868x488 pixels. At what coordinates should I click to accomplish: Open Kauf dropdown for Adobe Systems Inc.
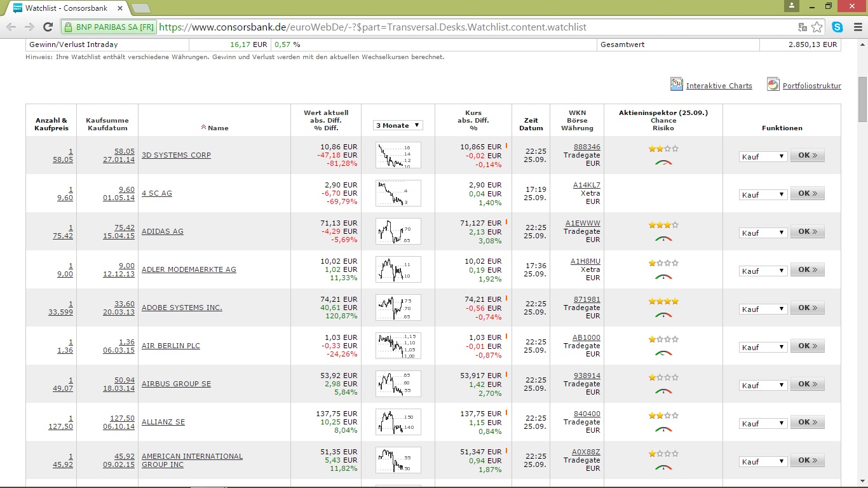763,309
